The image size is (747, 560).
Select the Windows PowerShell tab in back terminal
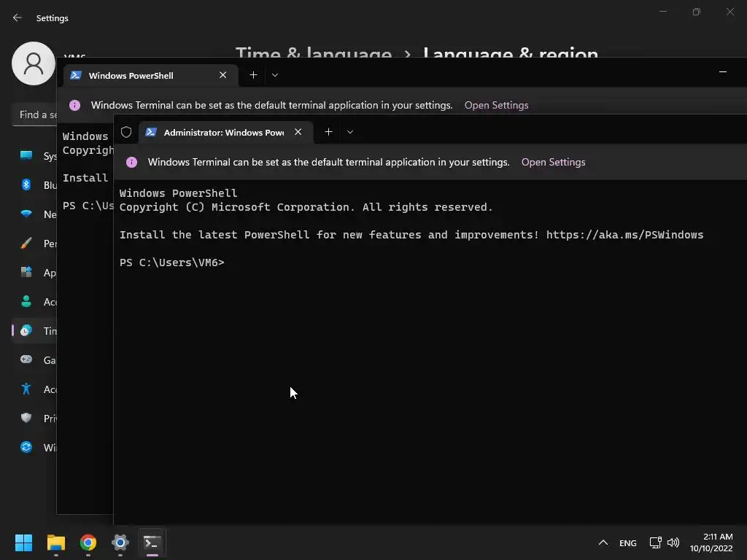click(150, 76)
